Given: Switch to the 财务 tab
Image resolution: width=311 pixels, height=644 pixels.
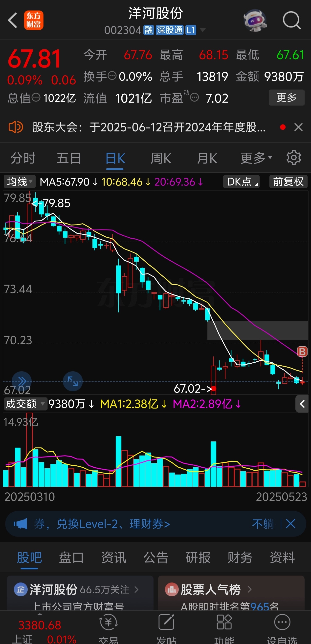Looking at the screenshot, I should pos(240,558).
